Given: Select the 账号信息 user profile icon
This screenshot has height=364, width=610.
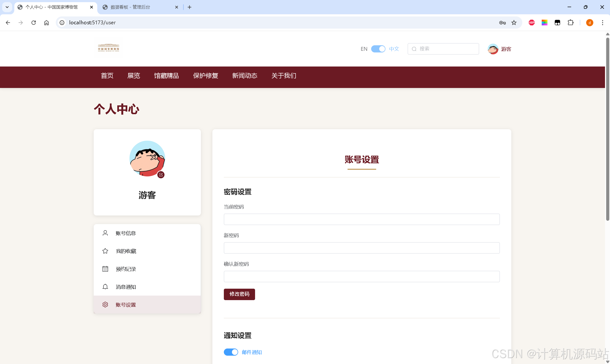Looking at the screenshot, I should click(x=105, y=233).
